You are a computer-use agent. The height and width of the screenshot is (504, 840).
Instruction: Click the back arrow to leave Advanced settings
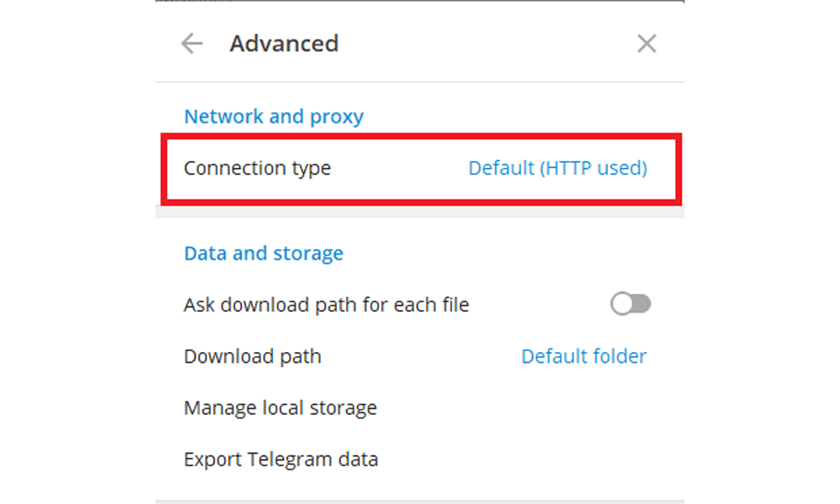[x=192, y=43]
